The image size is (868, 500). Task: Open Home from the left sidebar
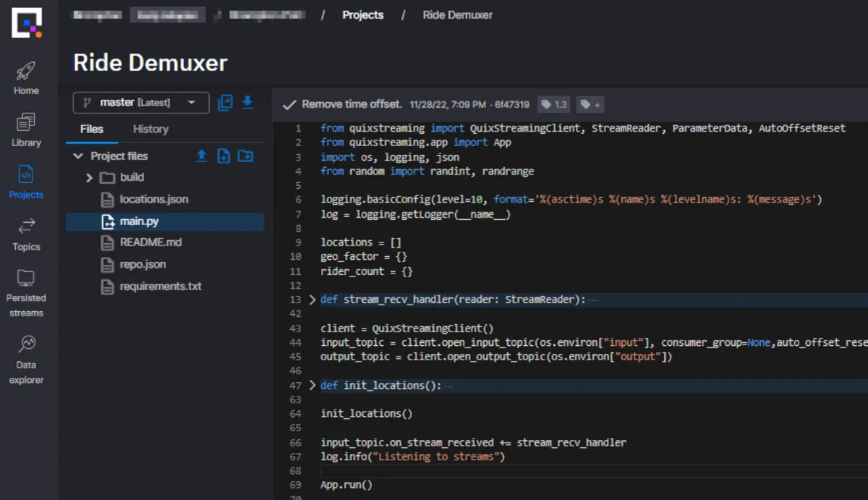pos(25,76)
